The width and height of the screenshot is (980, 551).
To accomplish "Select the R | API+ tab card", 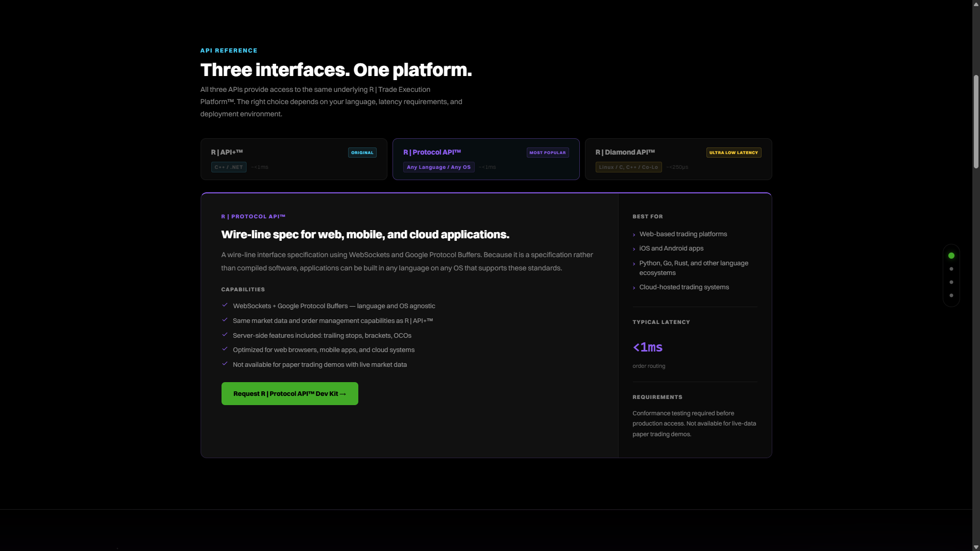I will click(294, 159).
